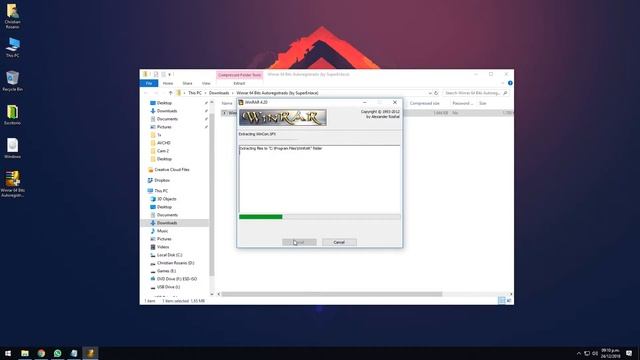Image resolution: width=640 pixels, height=360 pixels.
Task: Open the Extract ribbon tab
Action: 239,83
